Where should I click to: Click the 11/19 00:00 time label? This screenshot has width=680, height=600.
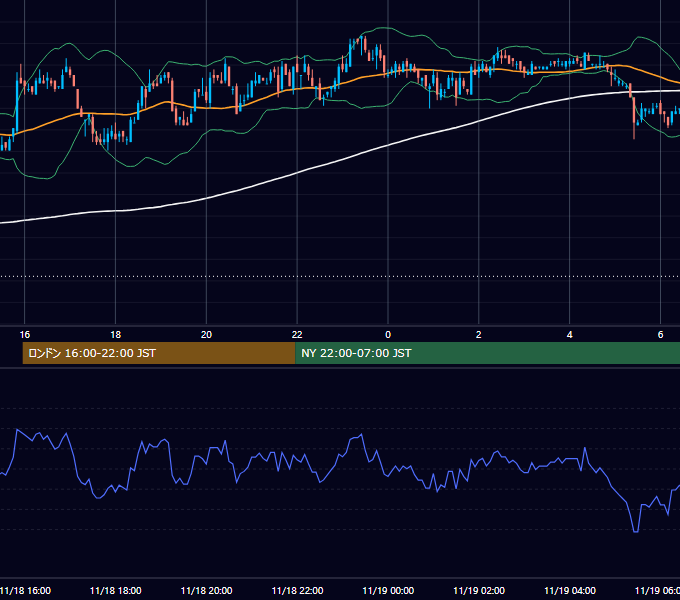coord(388,590)
